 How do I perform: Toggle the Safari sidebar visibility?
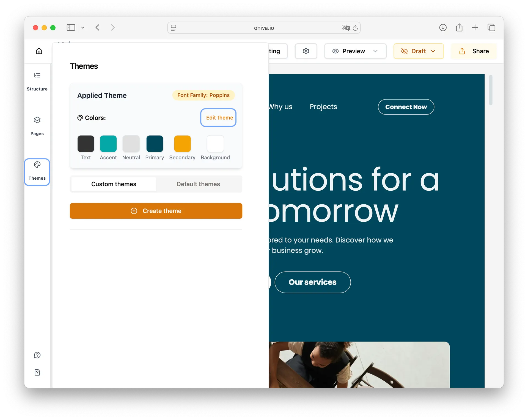(x=71, y=27)
